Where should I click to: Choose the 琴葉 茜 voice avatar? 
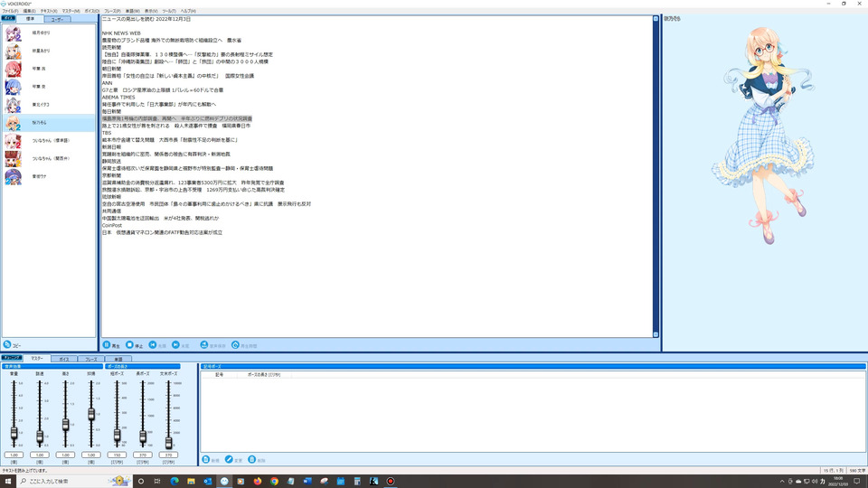tap(14, 70)
